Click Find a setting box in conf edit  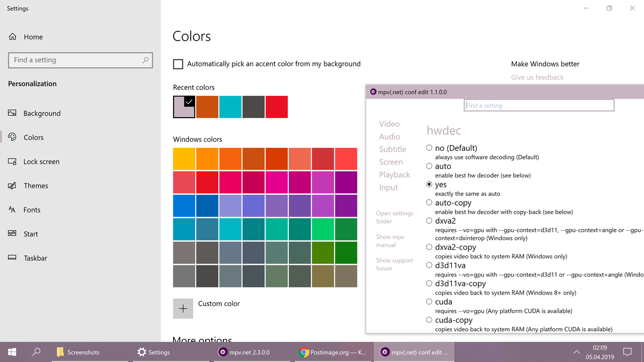pos(539,105)
